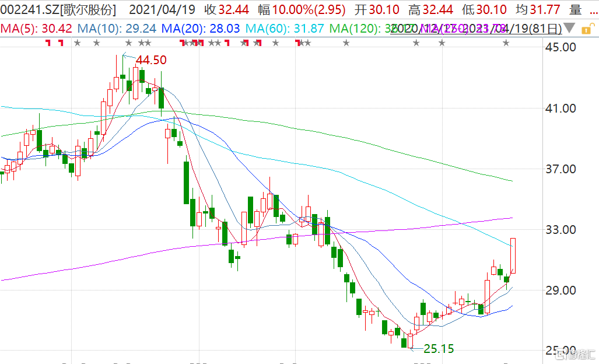Click the change value 幅10.00%(2.95)

coord(302,9)
